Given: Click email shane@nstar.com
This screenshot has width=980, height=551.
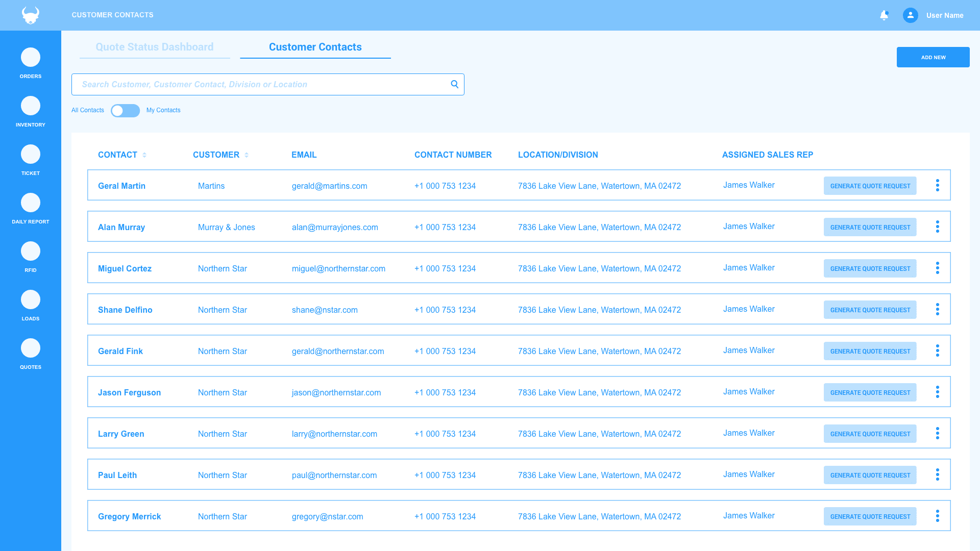Looking at the screenshot, I should click(x=325, y=310).
